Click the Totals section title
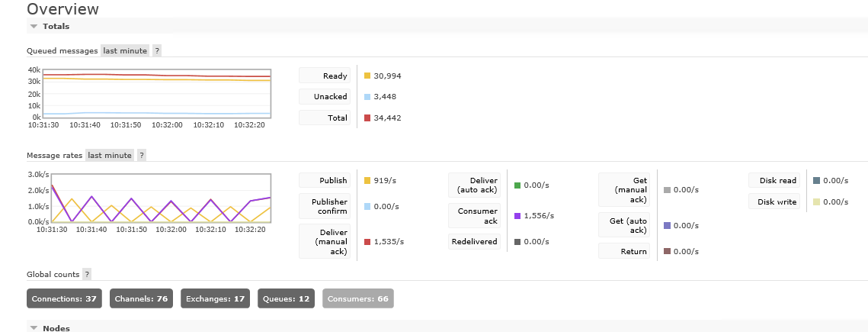 click(56, 26)
